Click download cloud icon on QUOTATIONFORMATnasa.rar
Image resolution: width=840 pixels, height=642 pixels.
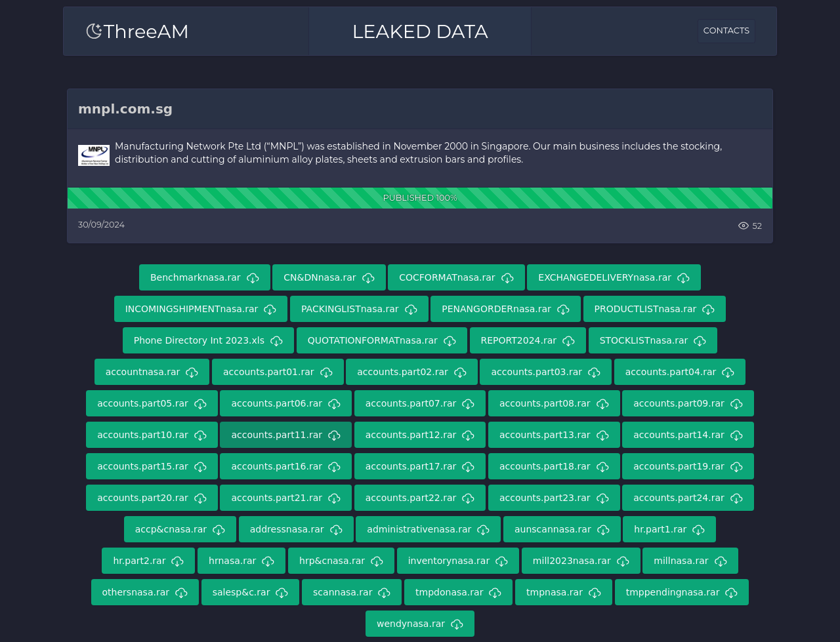[450, 341]
